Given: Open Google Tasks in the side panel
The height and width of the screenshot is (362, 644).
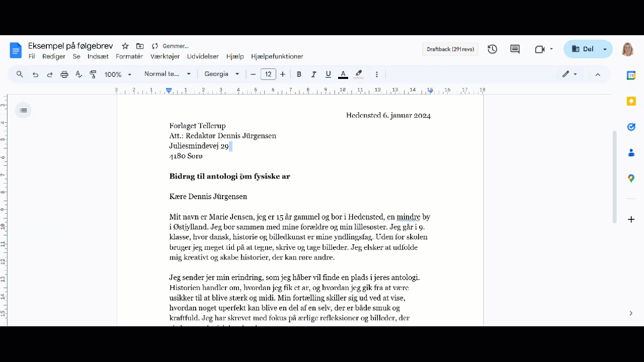Looking at the screenshot, I should 631,127.
